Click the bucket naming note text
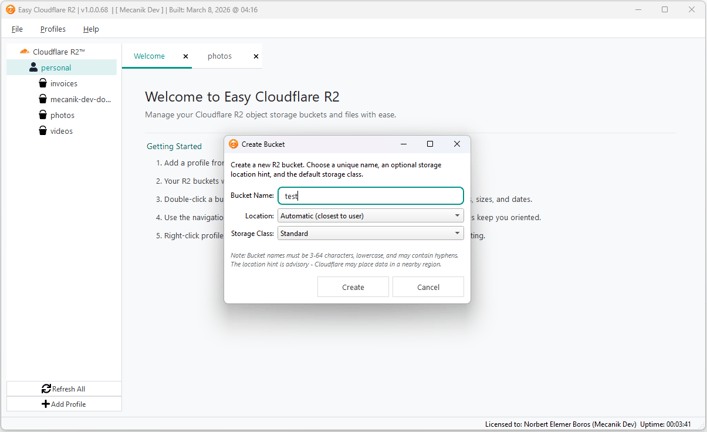Image resolution: width=707 pixels, height=432 pixels. [344, 260]
